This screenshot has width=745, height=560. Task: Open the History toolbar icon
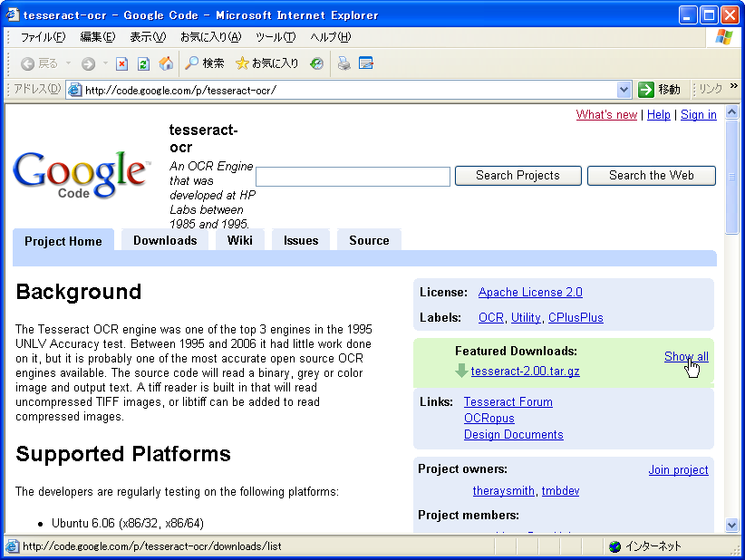point(316,63)
